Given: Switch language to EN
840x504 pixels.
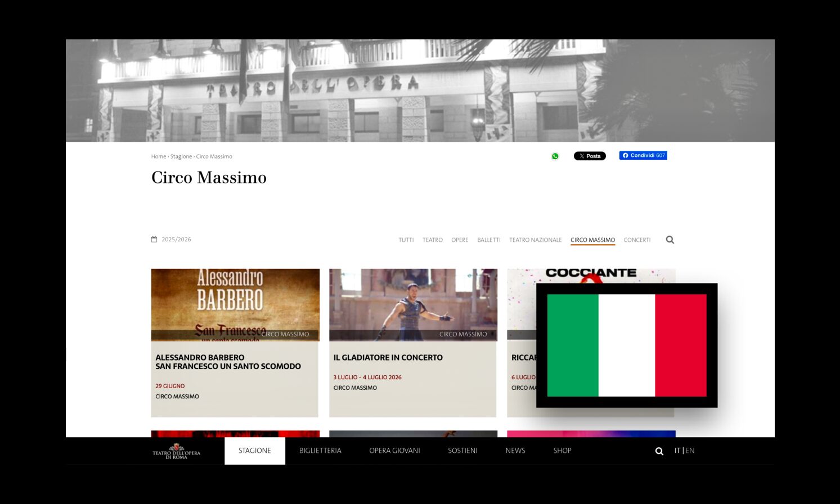Looking at the screenshot, I should pyautogui.click(x=690, y=451).
